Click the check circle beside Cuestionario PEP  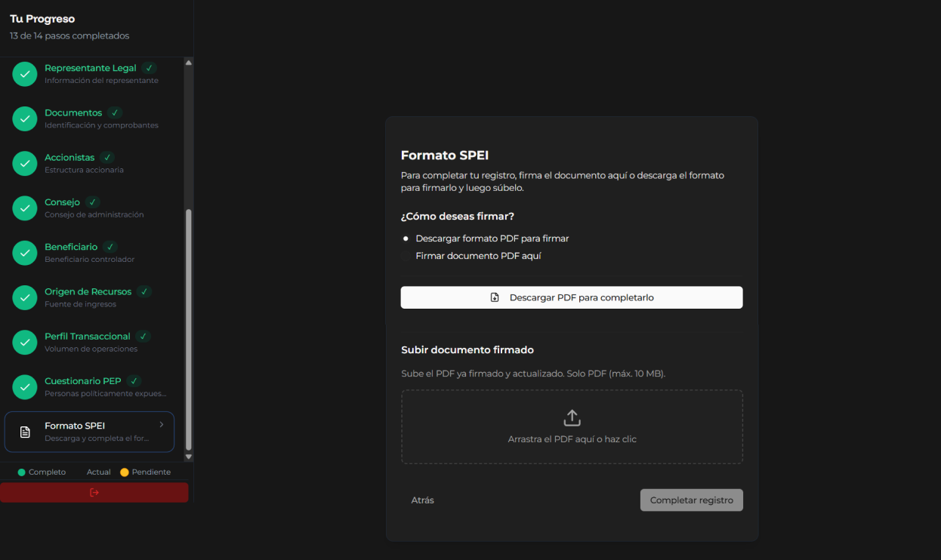(x=25, y=387)
